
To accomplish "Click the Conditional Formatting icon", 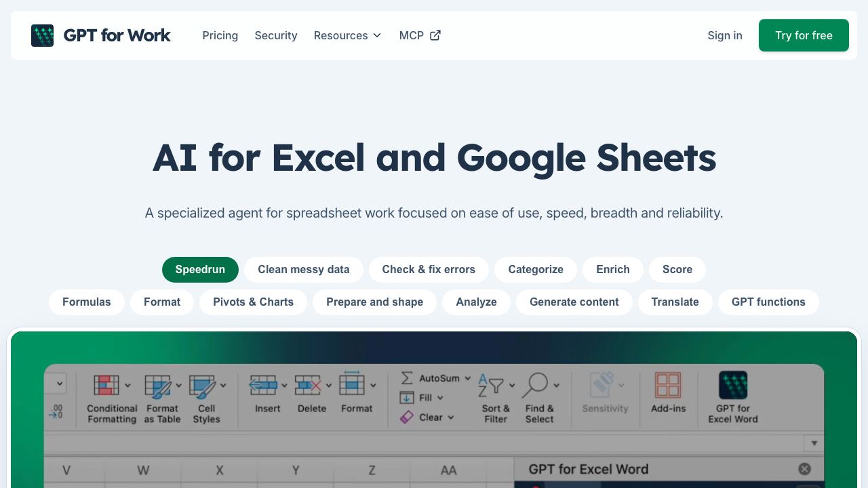I will tap(106, 385).
